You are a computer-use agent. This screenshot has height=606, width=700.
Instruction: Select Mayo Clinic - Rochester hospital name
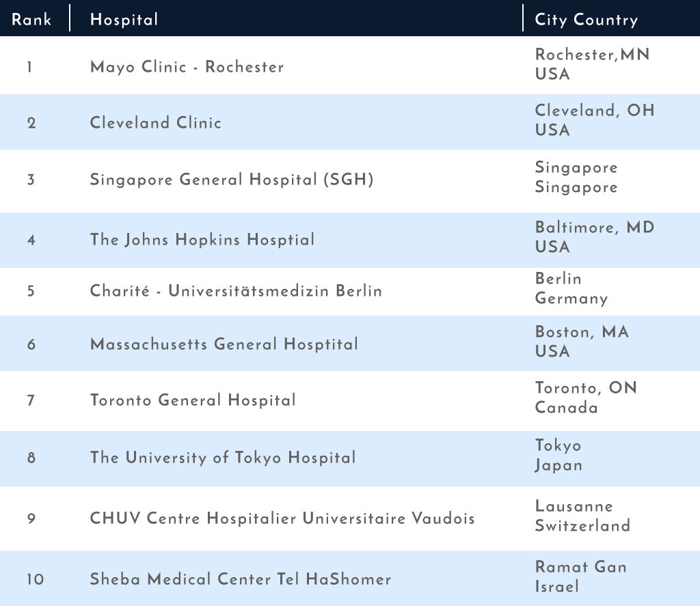pyautogui.click(x=187, y=67)
